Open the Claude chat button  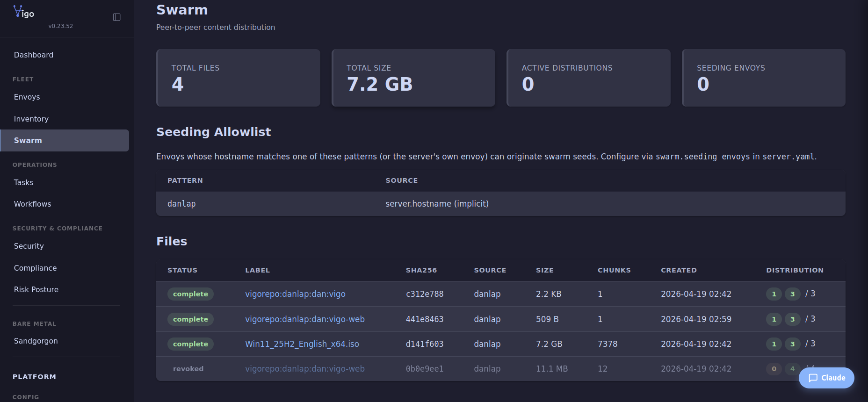pos(826,378)
